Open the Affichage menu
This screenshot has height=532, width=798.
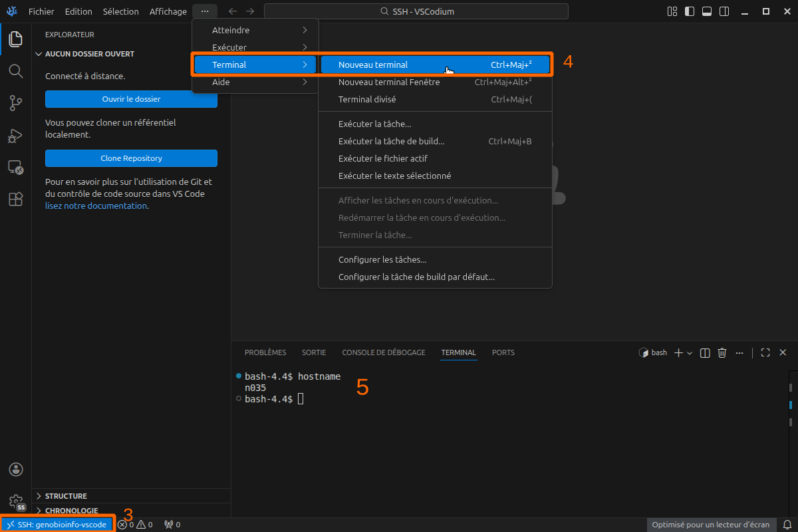point(168,11)
